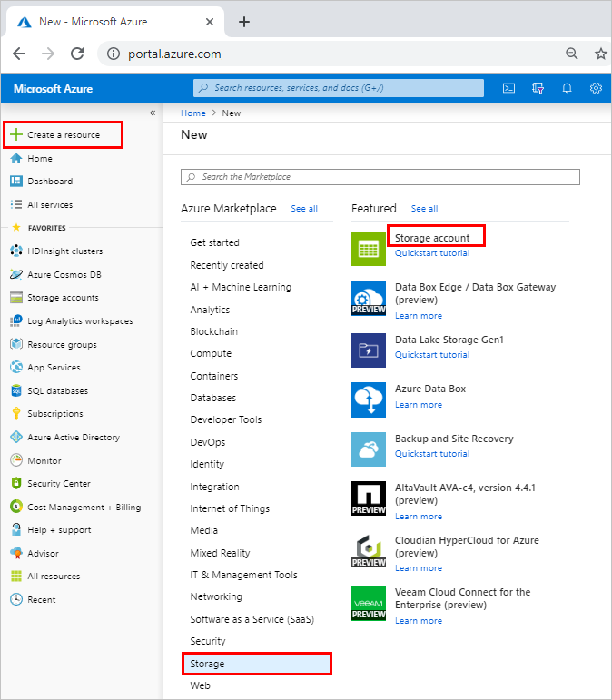
Task: Click the Search the Marketplace field
Action: pos(380,177)
